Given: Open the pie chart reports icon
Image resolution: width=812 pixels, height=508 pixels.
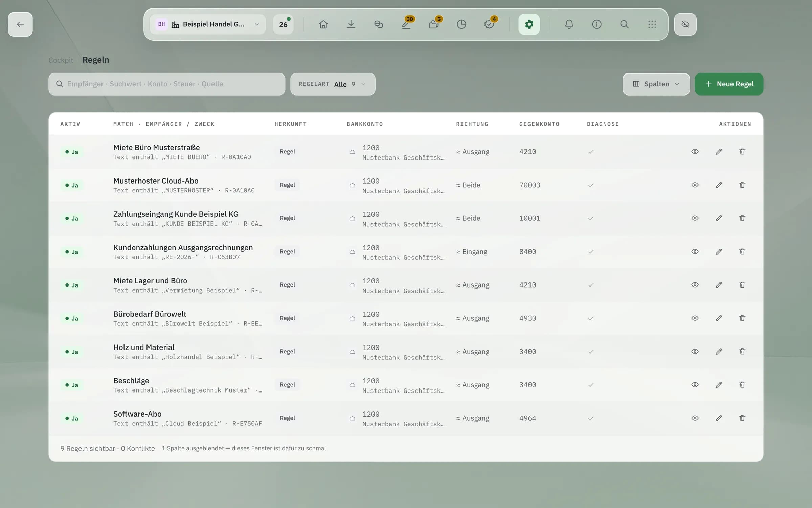Looking at the screenshot, I should point(461,24).
